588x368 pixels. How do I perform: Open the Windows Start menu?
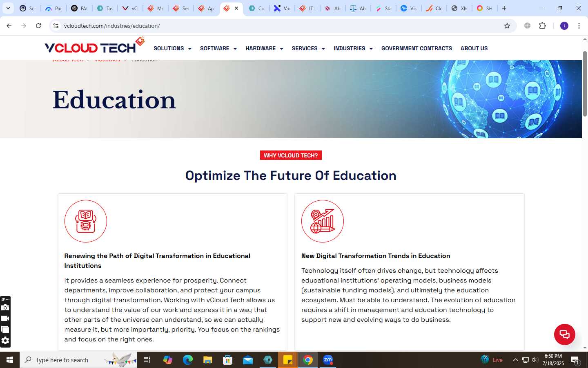point(10,360)
